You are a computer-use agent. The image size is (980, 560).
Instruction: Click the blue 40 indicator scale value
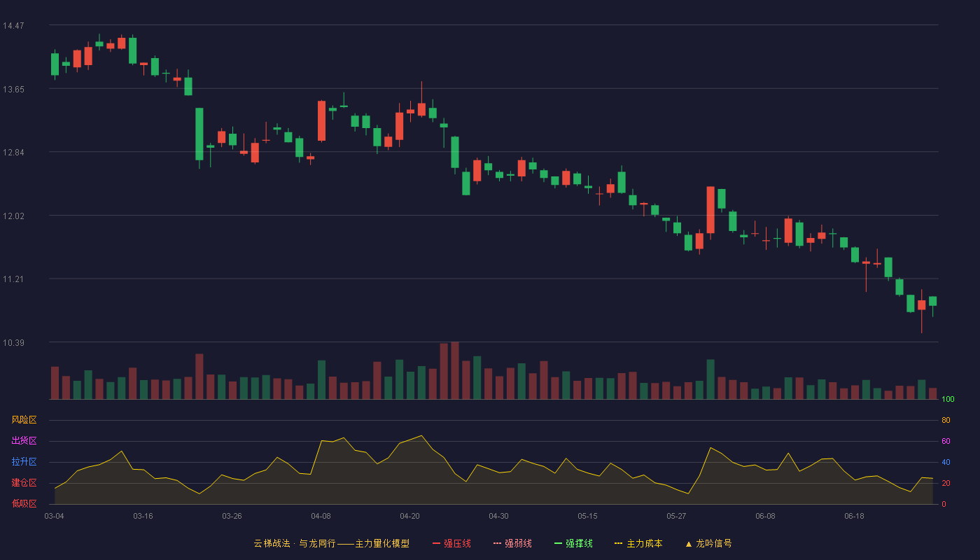pos(946,463)
